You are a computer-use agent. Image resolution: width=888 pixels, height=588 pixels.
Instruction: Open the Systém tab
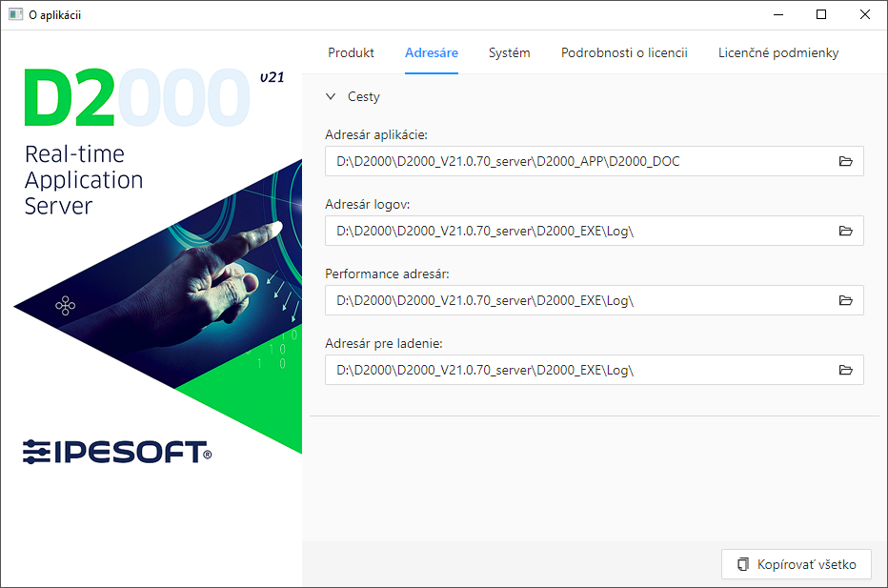[x=509, y=53]
